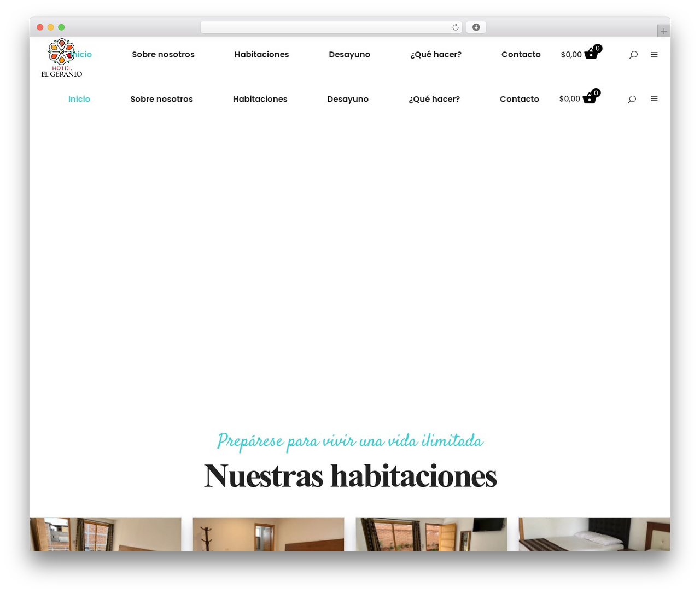Click the Prepárese para vivir una vida ilimitada tagline
The height and width of the screenshot is (593, 700).
pyautogui.click(x=350, y=441)
